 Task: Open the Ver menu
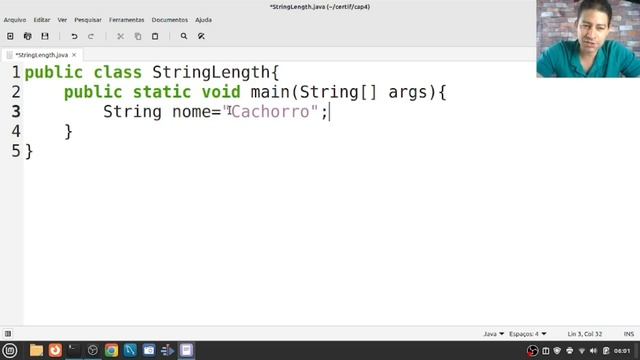tap(62, 20)
